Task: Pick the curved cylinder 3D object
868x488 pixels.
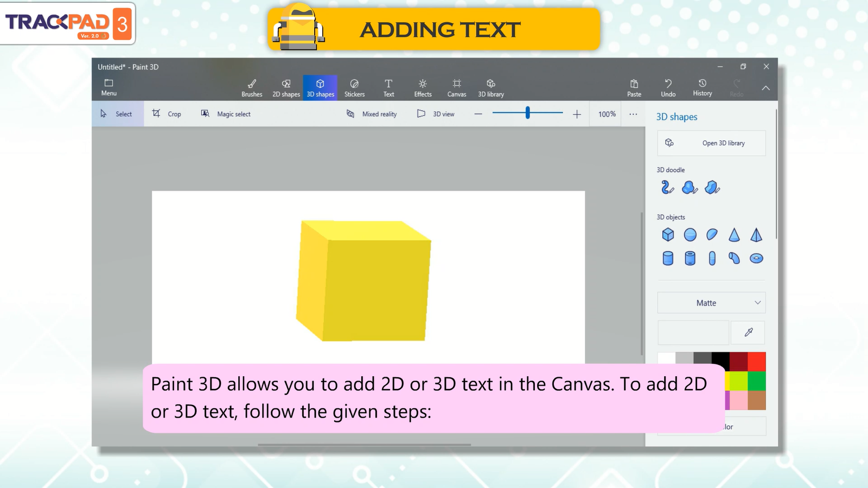Action: point(734,258)
